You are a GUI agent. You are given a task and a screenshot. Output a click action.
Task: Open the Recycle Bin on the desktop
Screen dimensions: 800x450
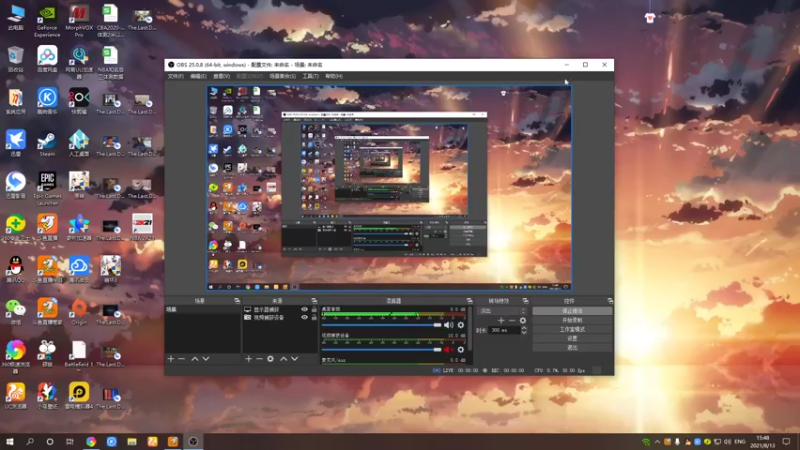tap(15, 59)
